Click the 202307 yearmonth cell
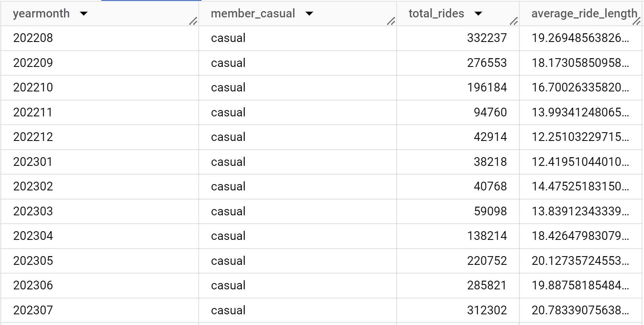The width and height of the screenshot is (644, 325). [33, 310]
